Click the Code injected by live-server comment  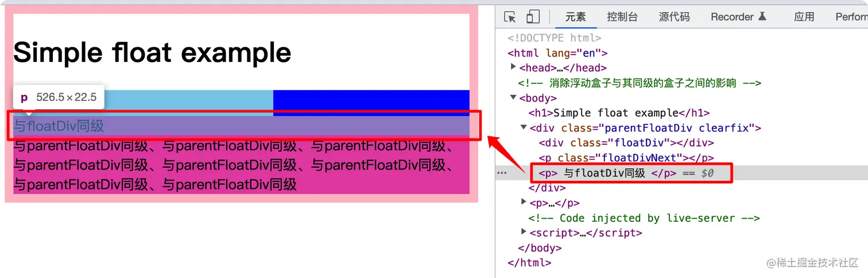point(644,218)
